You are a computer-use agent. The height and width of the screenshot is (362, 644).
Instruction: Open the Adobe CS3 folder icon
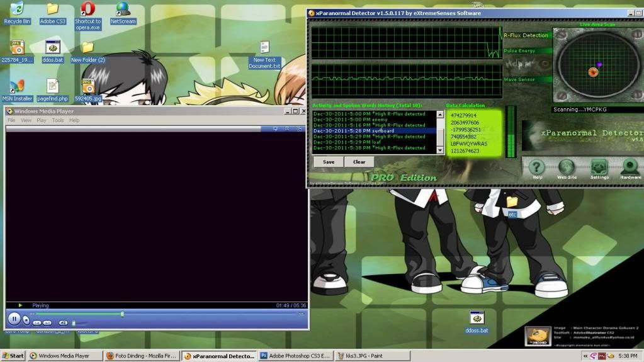point(53,13)
